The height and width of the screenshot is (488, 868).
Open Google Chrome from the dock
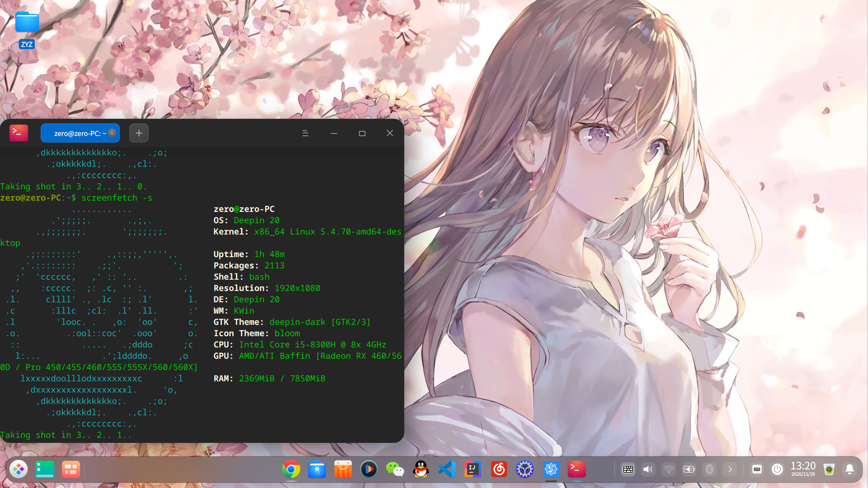[x=291, y=469]
